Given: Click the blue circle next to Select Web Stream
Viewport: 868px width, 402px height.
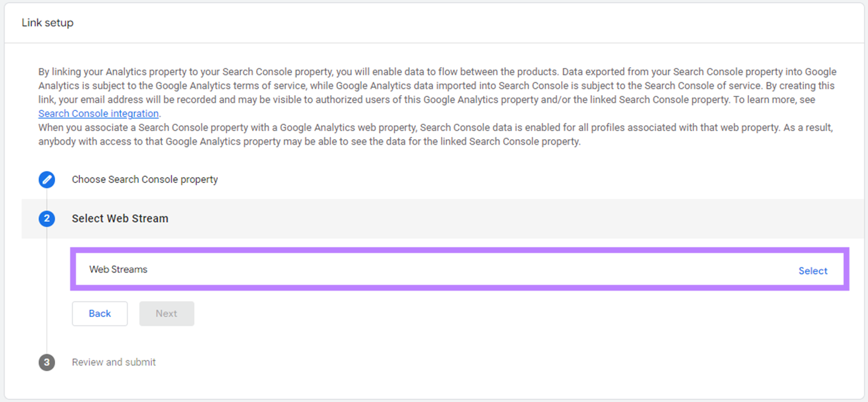Looking at the screenshot, I should [x=47, y=218].
